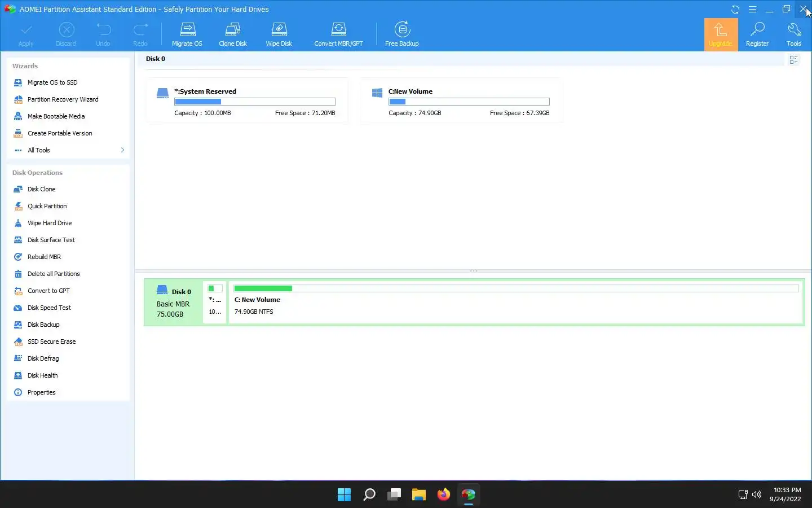Open network icon in system tray
Image resolution: width=812 pixels, height=508 pixels.
pyautogui.click(x=743, y=494)
